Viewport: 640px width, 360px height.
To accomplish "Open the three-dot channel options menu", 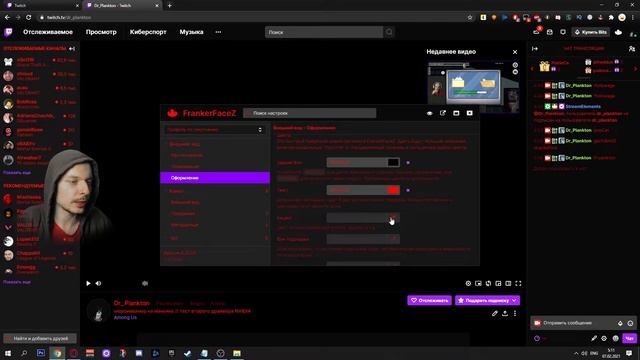I will click(x=515, y=313).
